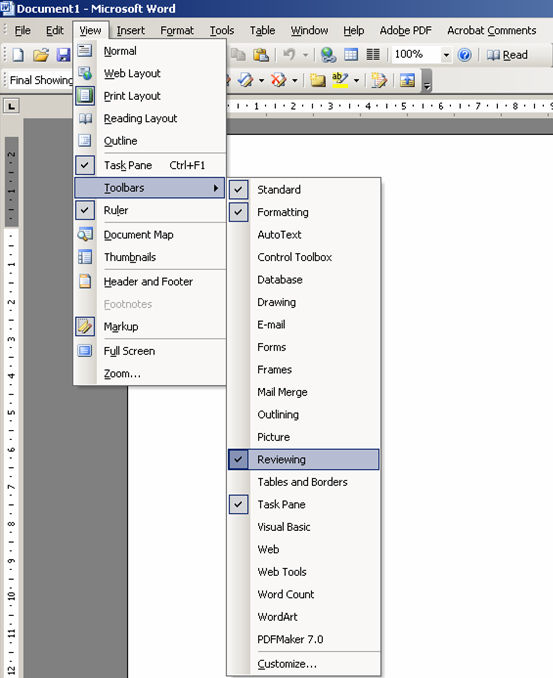Enable the Drawing toolbar
The height and width of the screenshot is (678, 553).
coord(304,302)
